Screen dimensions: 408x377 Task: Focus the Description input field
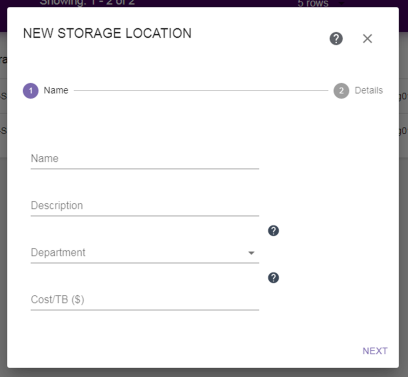pos(145,206)
